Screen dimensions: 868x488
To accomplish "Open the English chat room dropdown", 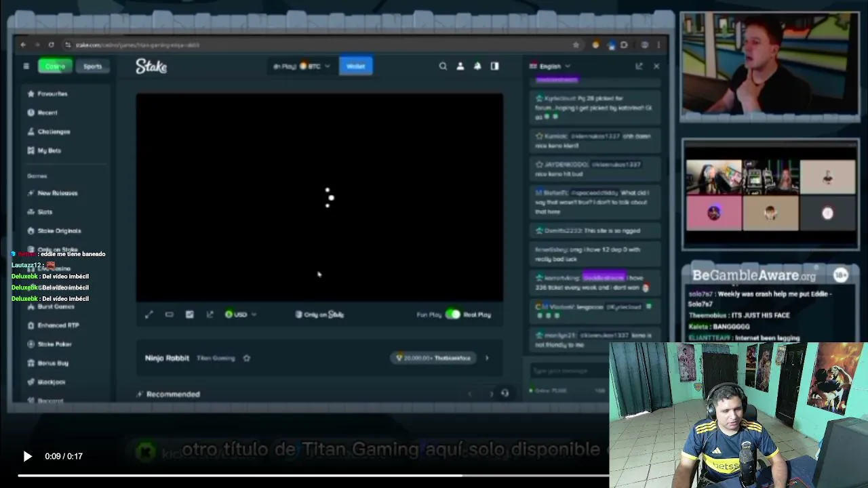I will [550, 66].
